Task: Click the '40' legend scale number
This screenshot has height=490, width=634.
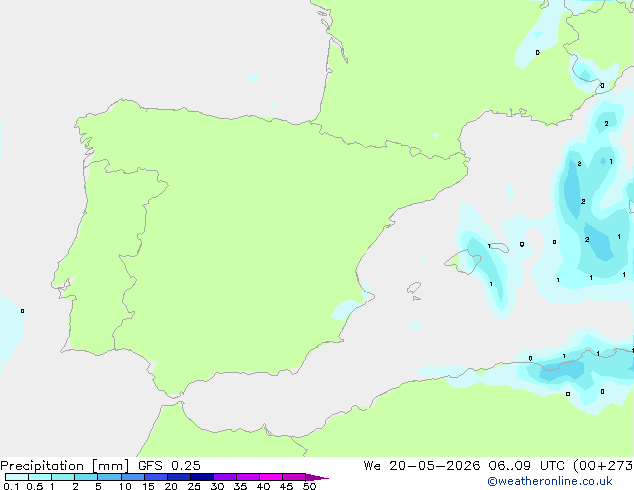Action: (263, 486)
